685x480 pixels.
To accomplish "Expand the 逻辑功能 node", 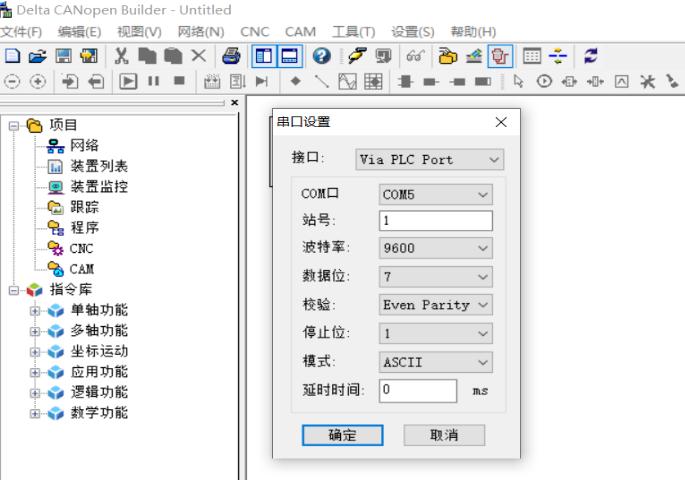I will [x=35, y=393].
